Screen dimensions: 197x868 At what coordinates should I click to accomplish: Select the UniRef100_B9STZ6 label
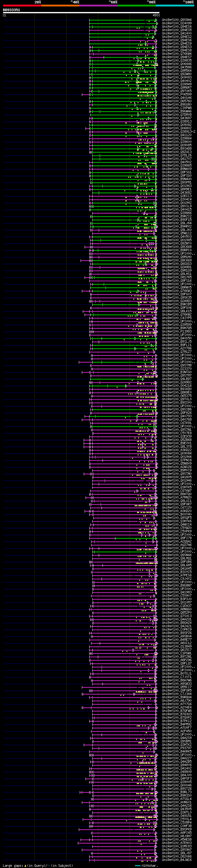(177, 789)
